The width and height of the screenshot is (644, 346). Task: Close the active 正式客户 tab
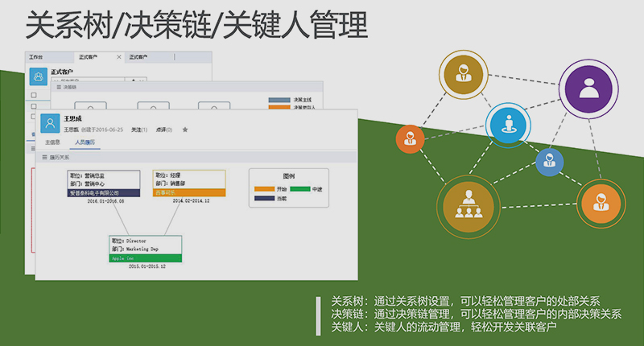[x=119, y=58]
